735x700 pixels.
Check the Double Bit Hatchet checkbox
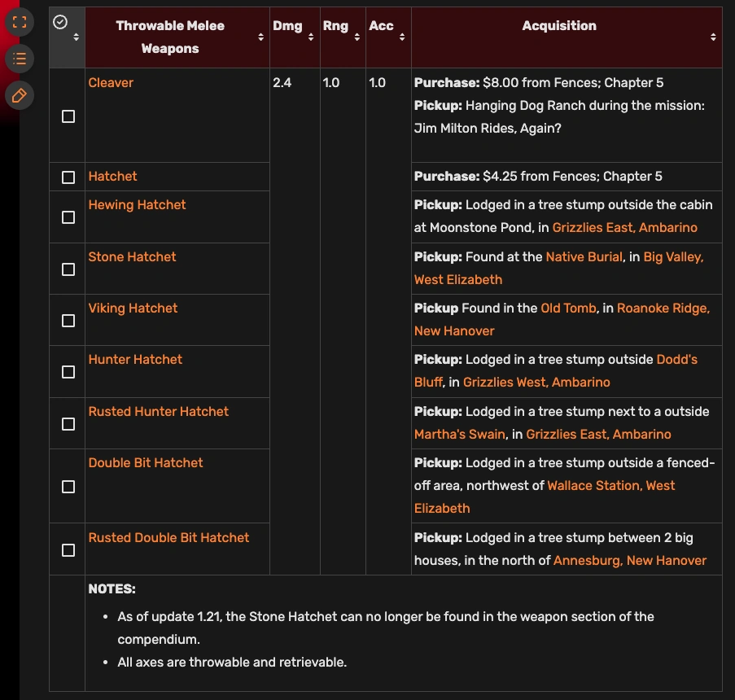[x=68, y=487]
